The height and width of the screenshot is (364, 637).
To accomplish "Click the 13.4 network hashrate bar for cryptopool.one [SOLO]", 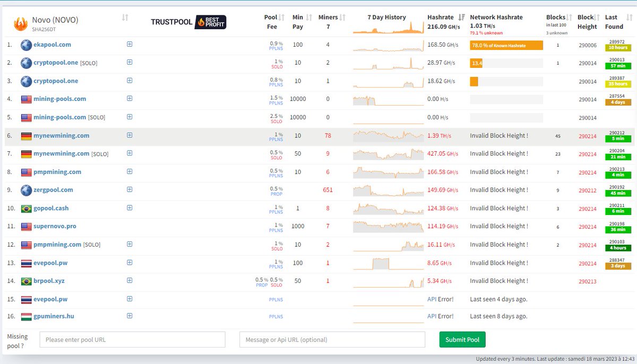I will [x=476, y=64].
